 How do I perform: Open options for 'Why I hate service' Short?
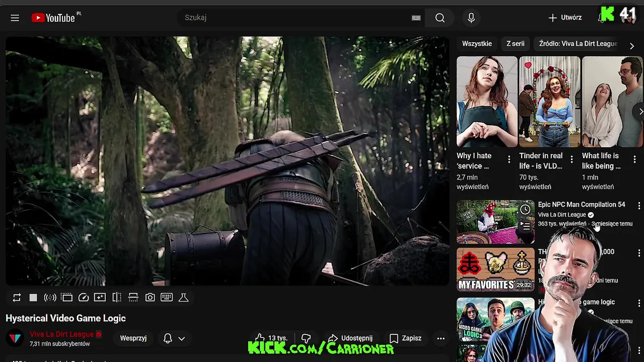[x=509, y=159]
